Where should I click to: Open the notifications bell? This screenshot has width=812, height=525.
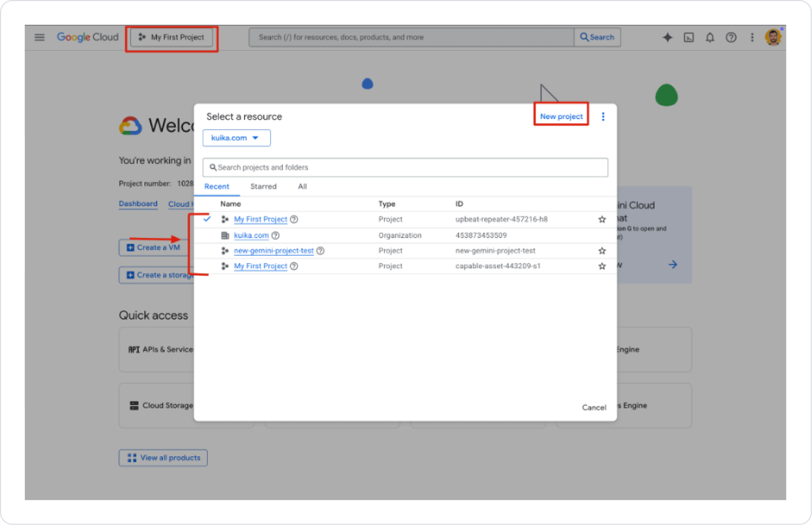[710, 38]
